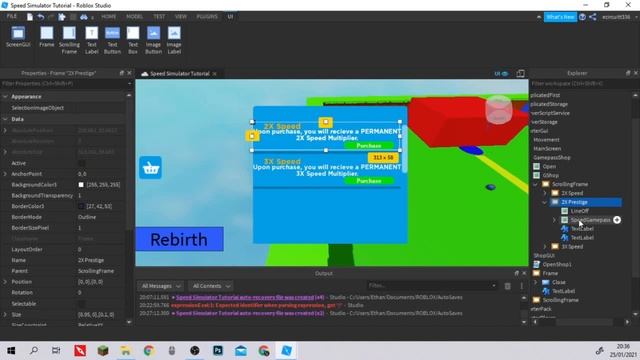Switch to the VIEW ribbon tab
640x360 pixels.
tap(180, 16)
